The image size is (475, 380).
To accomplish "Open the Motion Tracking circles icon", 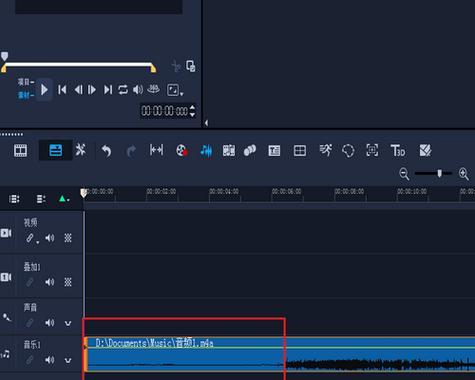I will pyautogui.click(x=250, y=150).
